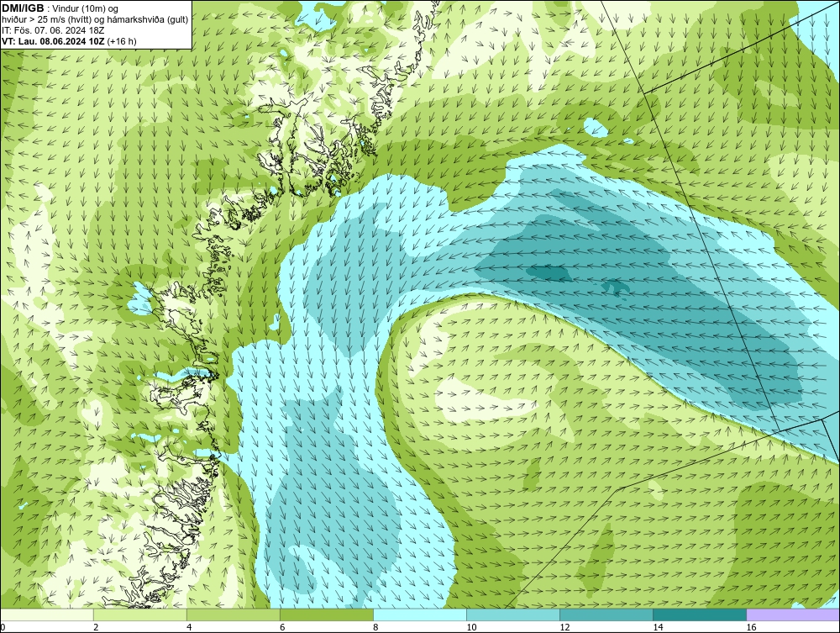Click the 8–10 m/s light cyan legend swatch
This screenshot has width=840, height=633.
pyautogui.click(x=420, y=615)
